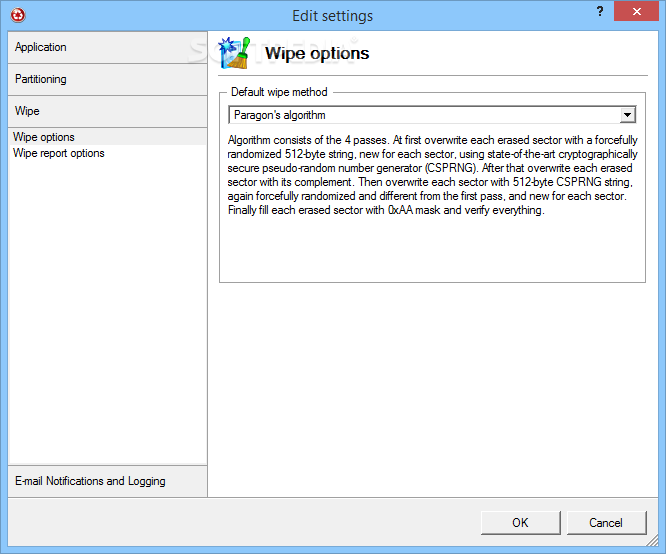Select Wipe options in the list

(x=107, y=137)
